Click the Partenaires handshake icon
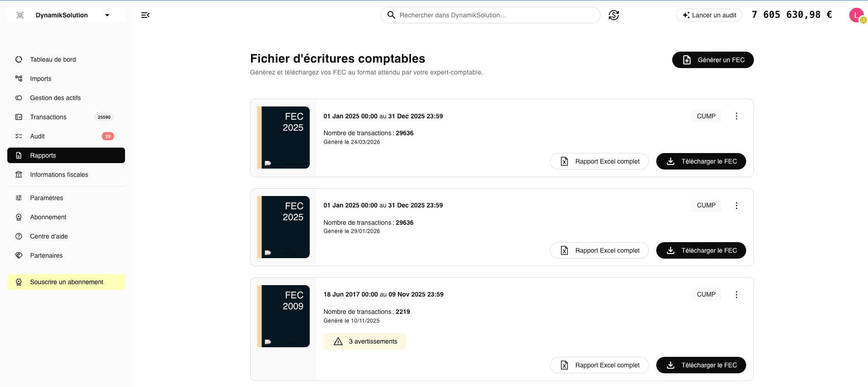Image resolution: width=868 pixels, height=387 pixels. point(19,255)
